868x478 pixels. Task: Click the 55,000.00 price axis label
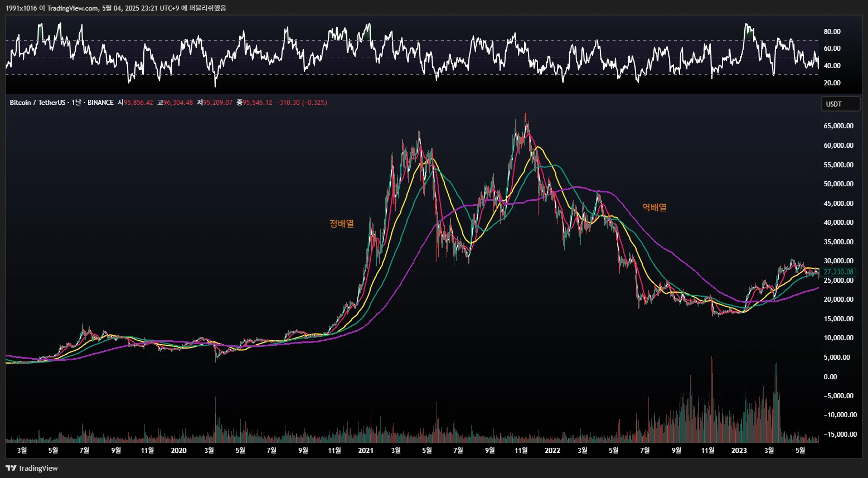click(838, 165)
